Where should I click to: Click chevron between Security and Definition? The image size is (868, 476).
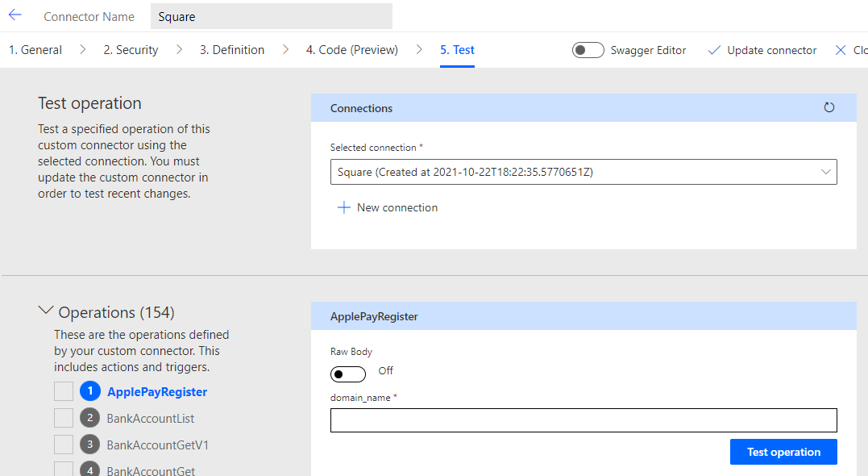click(x=179, y=49)
